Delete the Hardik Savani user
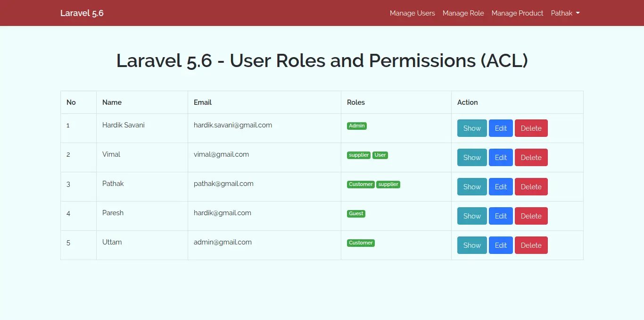 (x=531, y=128)
